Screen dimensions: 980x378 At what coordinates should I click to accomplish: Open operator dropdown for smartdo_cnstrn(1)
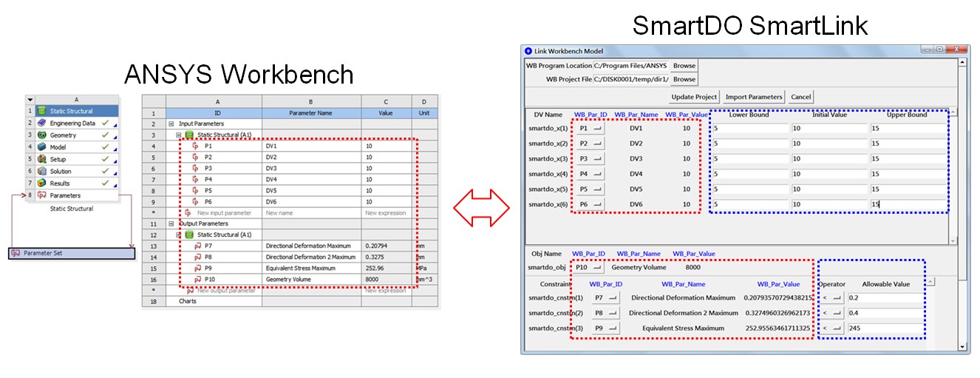(x=831, y=298)
